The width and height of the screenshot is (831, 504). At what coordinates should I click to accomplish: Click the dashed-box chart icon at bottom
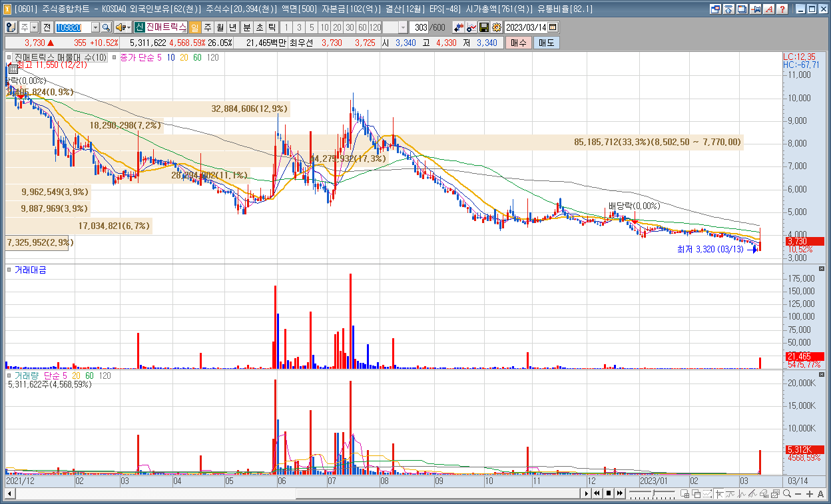707,493
